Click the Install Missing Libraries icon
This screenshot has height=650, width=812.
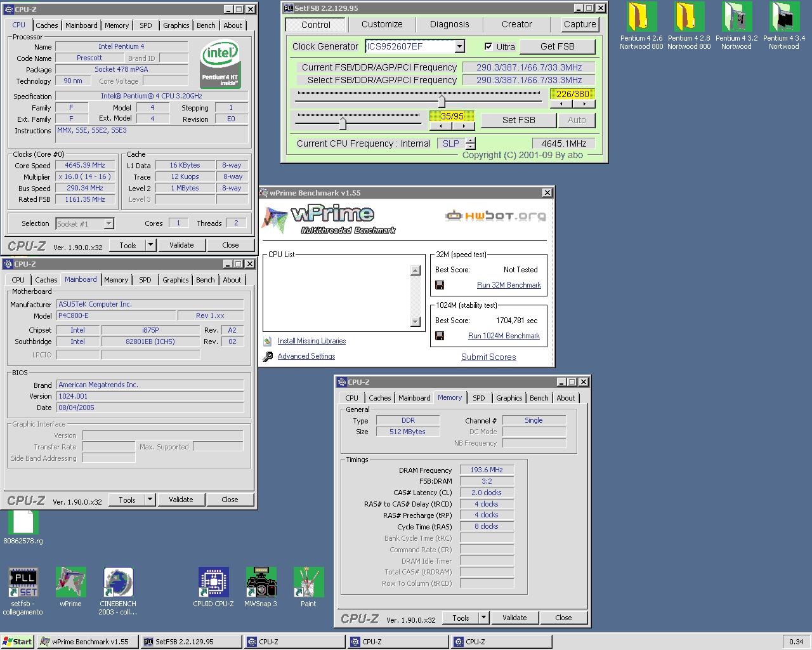(x=268, y=341)
